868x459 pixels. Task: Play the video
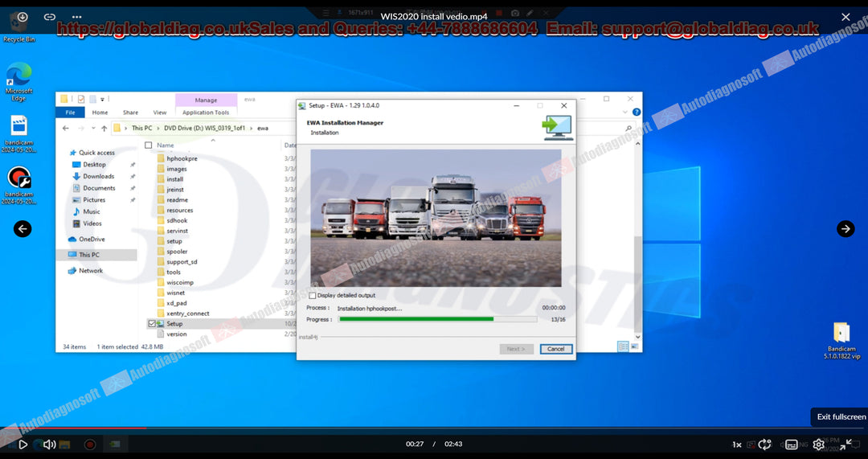pyautogui.click(x=23, y=444)
